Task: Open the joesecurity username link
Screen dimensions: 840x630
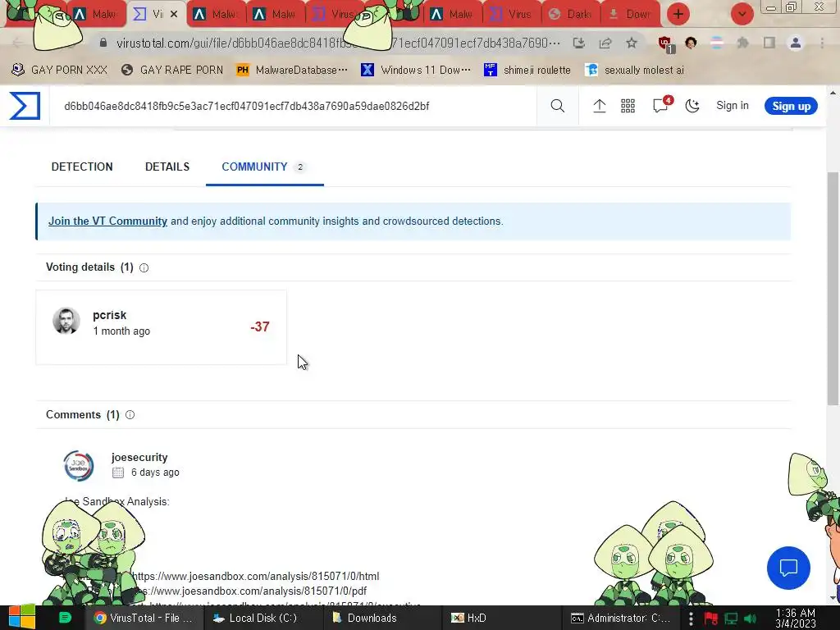Action: pyautogui.click(x=139, y=458)
